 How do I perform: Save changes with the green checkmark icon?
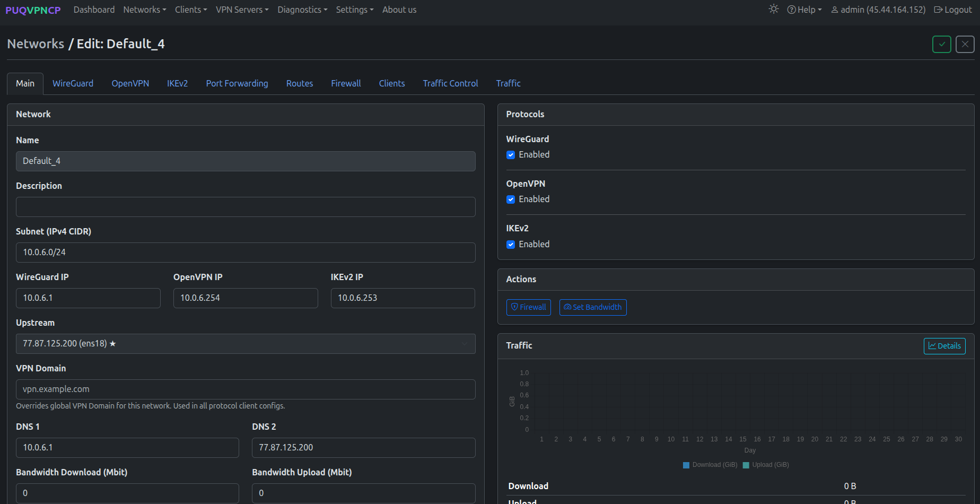coord(942,44)
